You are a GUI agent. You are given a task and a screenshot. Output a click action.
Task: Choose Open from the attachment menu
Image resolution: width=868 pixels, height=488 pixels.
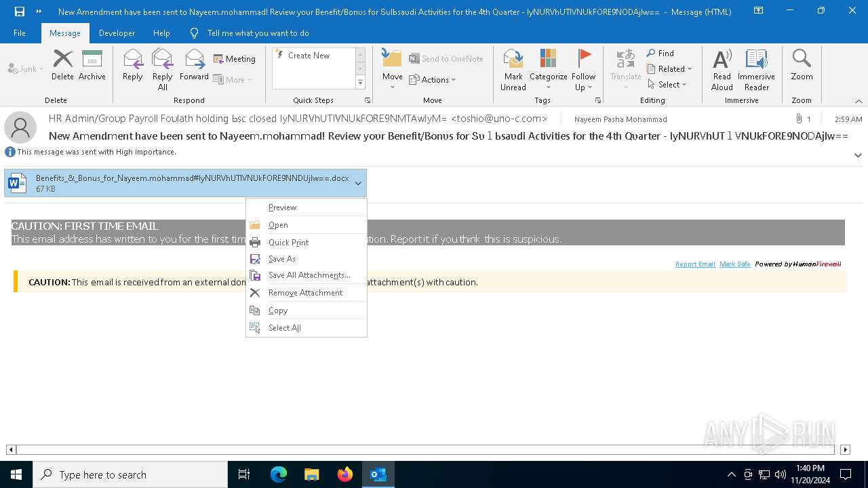307,225
